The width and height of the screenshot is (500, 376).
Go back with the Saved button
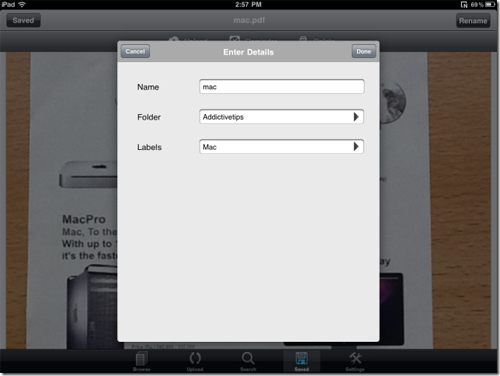(x=23, y=20)
